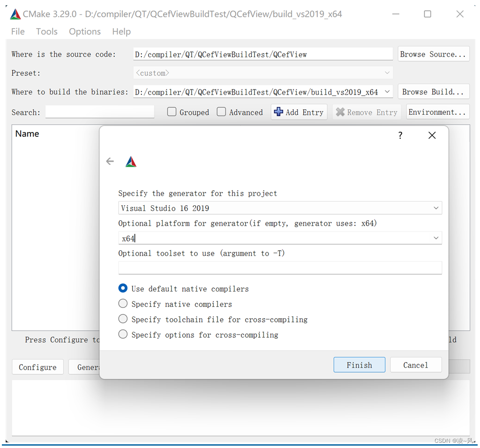The width and height of the screenshot is (480, 448).
Task: Open the Help menu
Action: click(x=121, y=31)
